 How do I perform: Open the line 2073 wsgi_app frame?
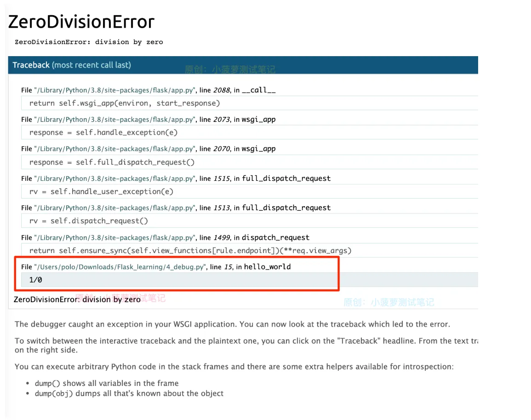[x=148, y=120]
